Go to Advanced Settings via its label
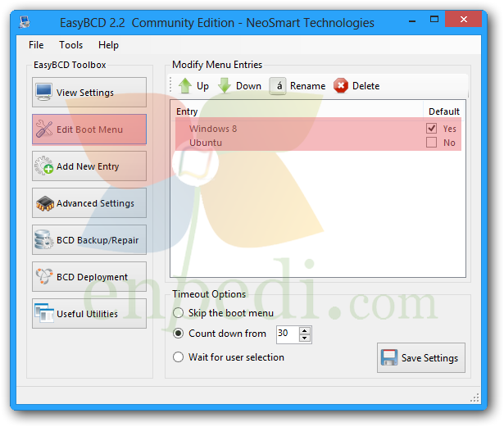 click(95, 203)
